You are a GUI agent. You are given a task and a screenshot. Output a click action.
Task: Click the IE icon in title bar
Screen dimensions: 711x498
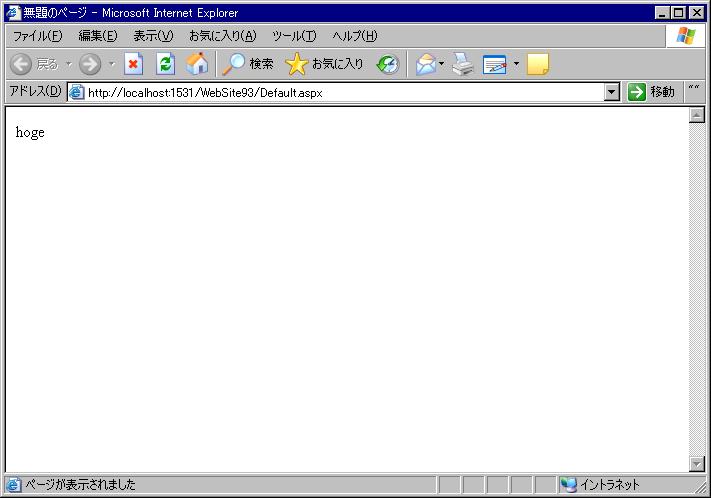pos(14,13)
